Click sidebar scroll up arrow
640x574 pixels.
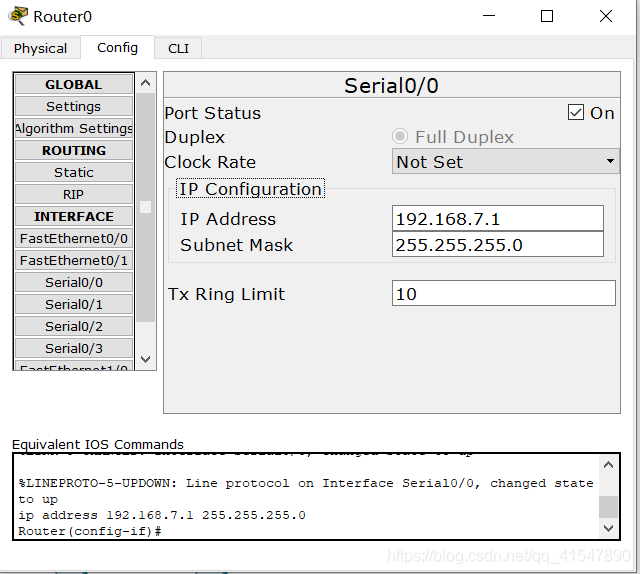pyautogui.click(x=145, y=83)
